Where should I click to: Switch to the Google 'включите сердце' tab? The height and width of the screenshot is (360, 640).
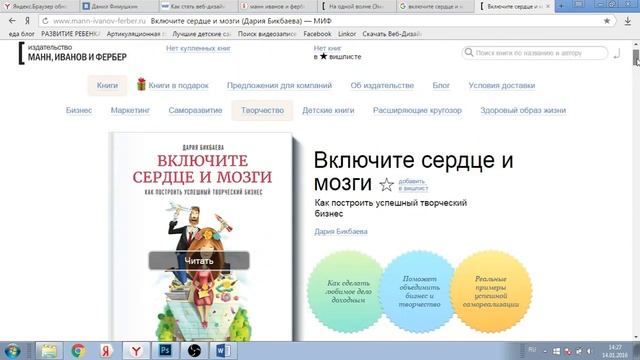tap(434, 6)
